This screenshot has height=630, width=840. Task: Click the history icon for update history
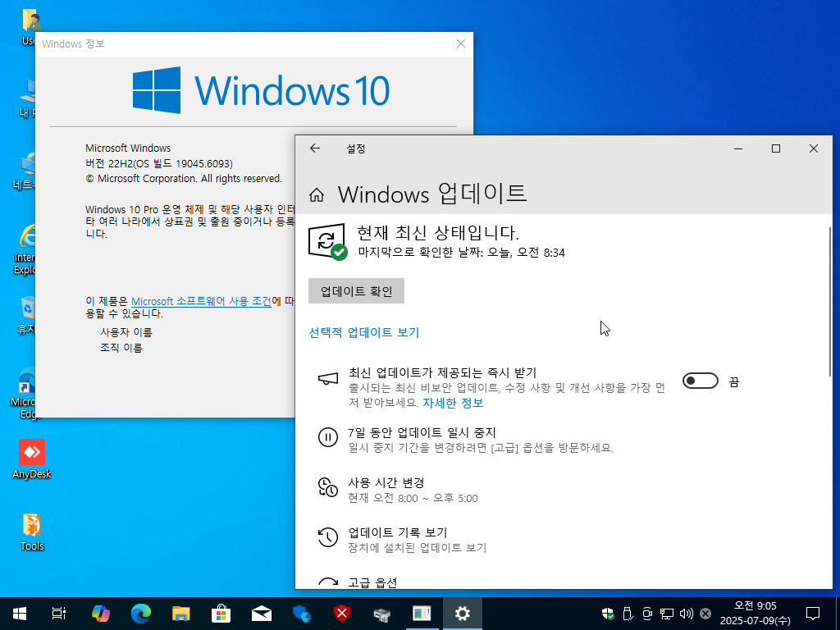328,537
